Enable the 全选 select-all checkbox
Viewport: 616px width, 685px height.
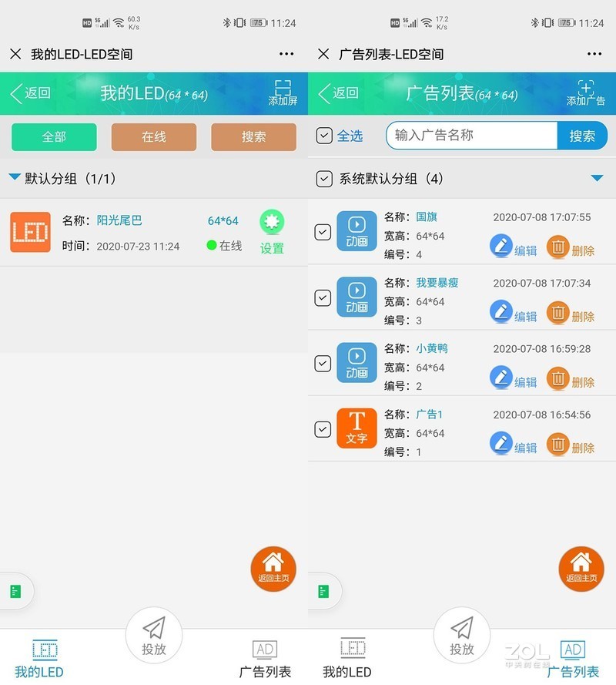[x=324, y=136]
